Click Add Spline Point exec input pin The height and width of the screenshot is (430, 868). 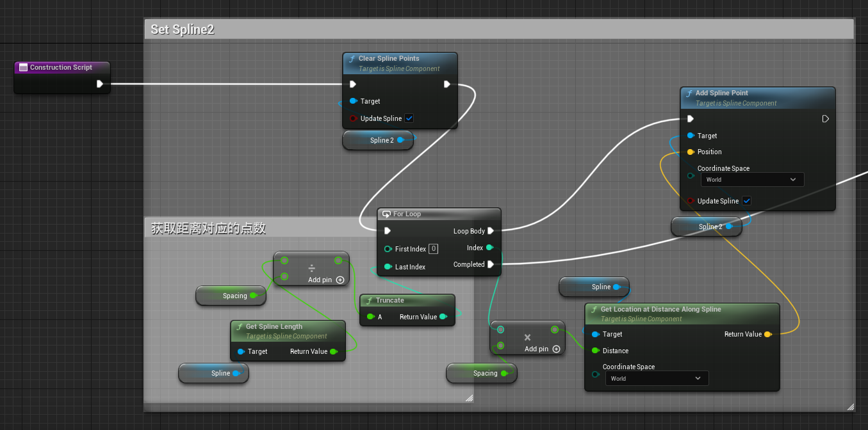tap(690, 118)
